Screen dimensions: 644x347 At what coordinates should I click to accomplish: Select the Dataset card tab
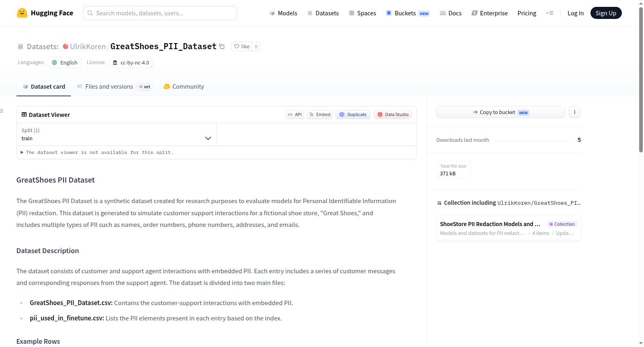pos(43,87)
